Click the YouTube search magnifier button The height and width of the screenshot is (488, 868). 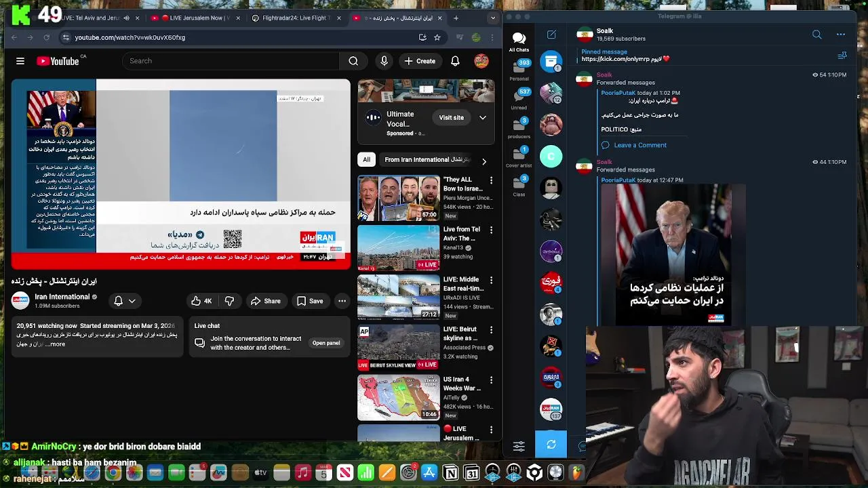353,61
